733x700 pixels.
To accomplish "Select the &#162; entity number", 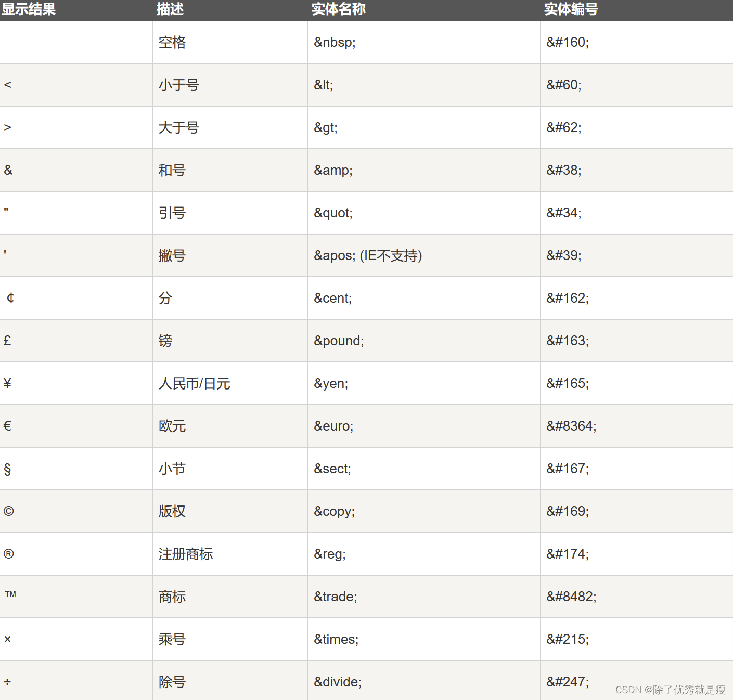I will [568, 298].
